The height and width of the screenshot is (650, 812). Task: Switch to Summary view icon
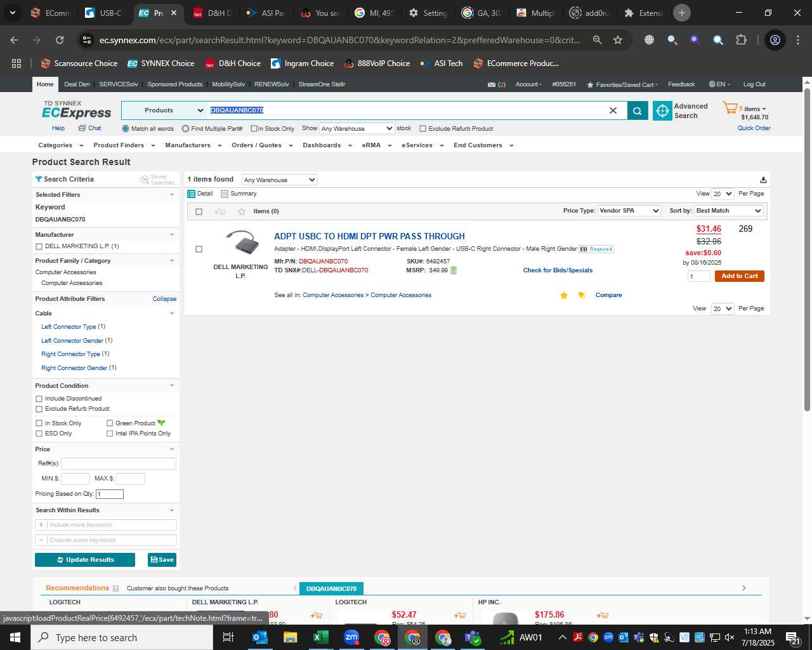click(x=225, y=194)
